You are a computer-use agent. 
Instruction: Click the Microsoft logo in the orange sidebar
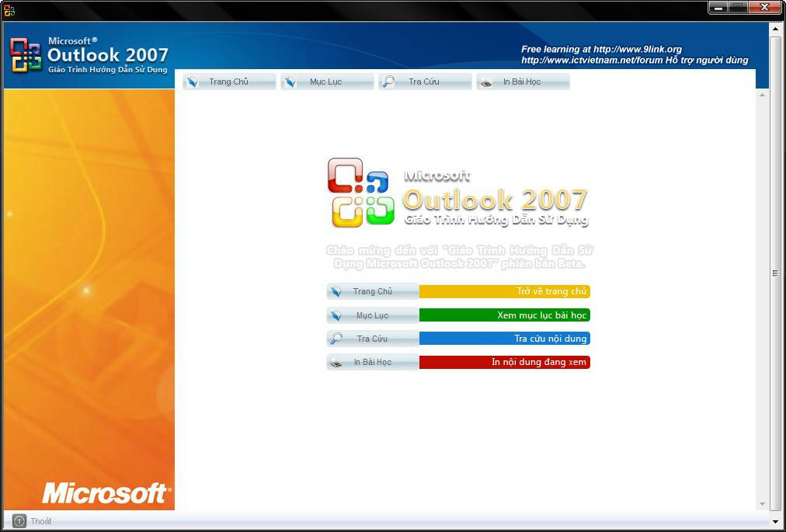pos(106,493)
